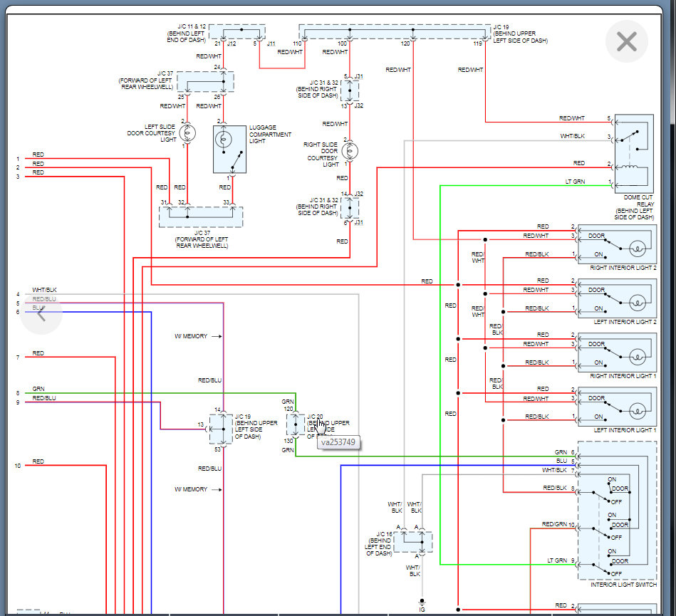The width and height of the screenshot is (676, 616).
Task: Select the 'RED/BLK 8' interior switch pin label
Action: tap(558, 488)
